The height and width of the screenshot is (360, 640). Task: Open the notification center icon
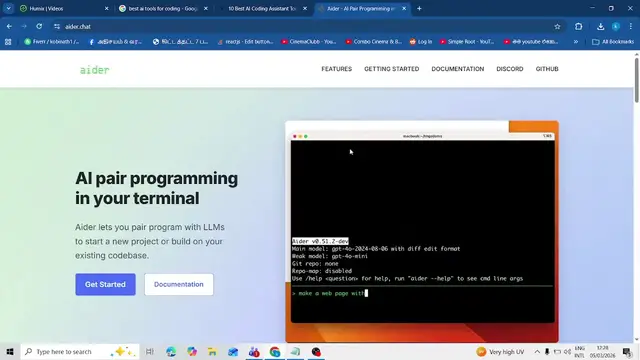pyautogui.click(x=627, y=351)
